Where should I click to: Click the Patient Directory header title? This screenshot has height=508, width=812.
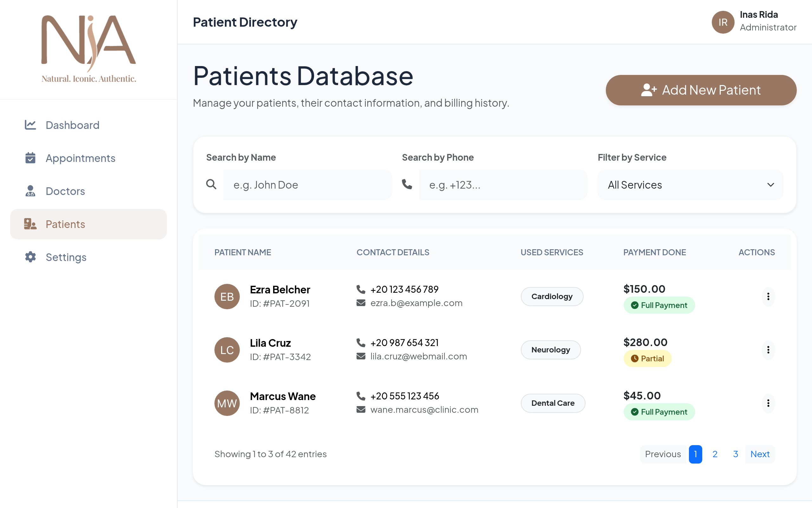point(245,22)
